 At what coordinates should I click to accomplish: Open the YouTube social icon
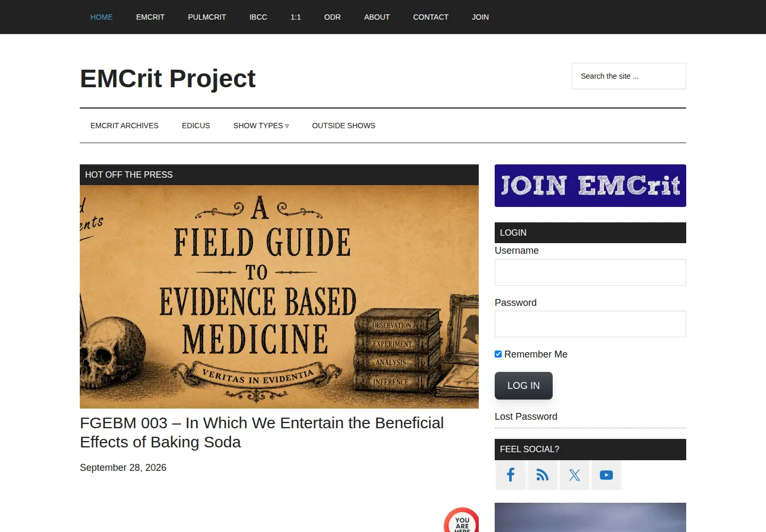[606, 475]
